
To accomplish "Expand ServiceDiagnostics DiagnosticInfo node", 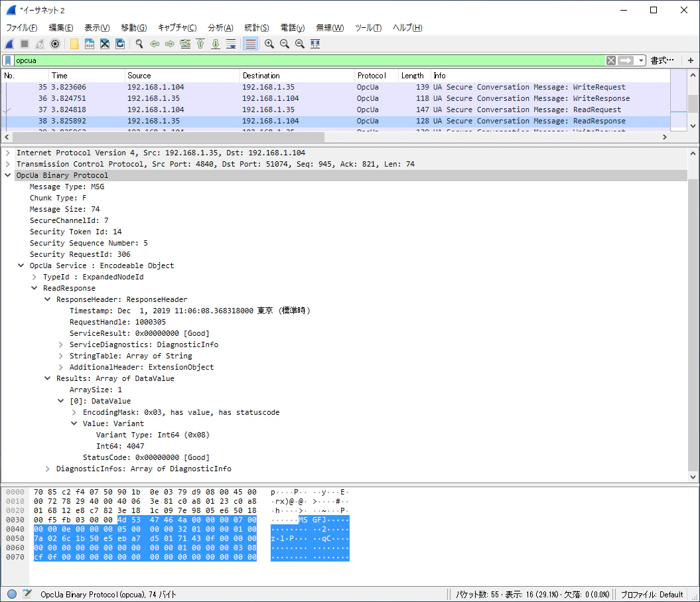I will click(x=61, y=344).
